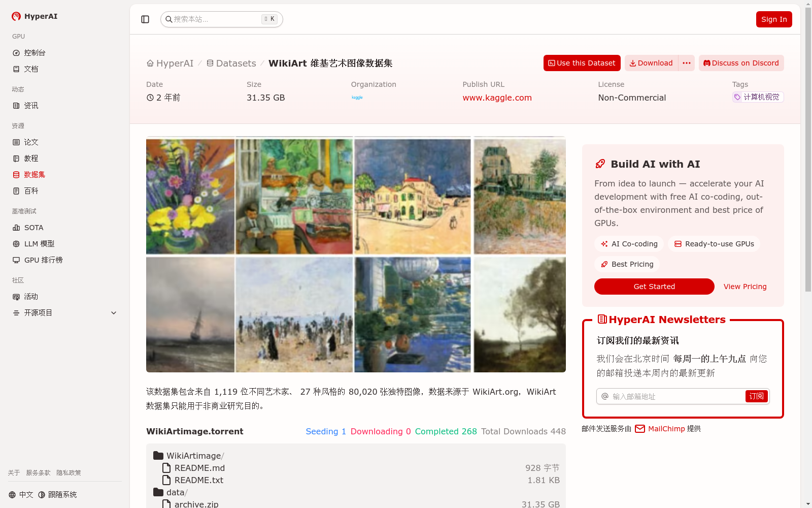Click the rocket icon by Build AI
The width and height of the screenshot is (812, 508).
[600, 164]
